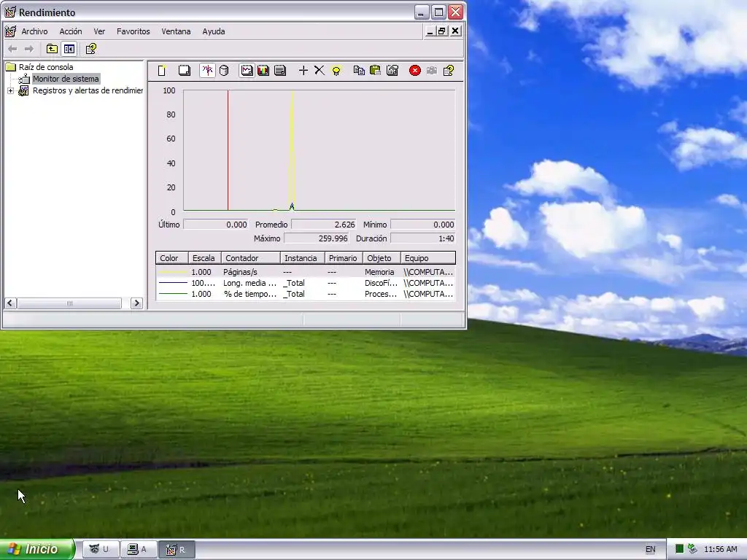Image resolution: width=747 pixels, height=560 pixels.
Task: Add a counter with plus icon
Action: [x=303, y=71]
